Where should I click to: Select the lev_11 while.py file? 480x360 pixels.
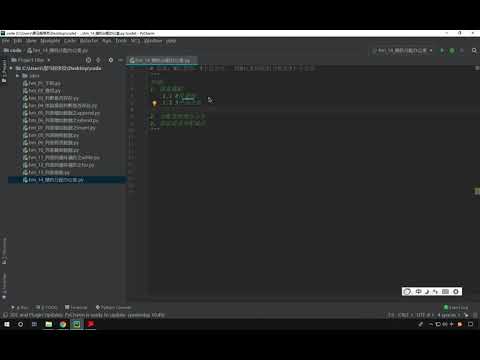(61, 157)
